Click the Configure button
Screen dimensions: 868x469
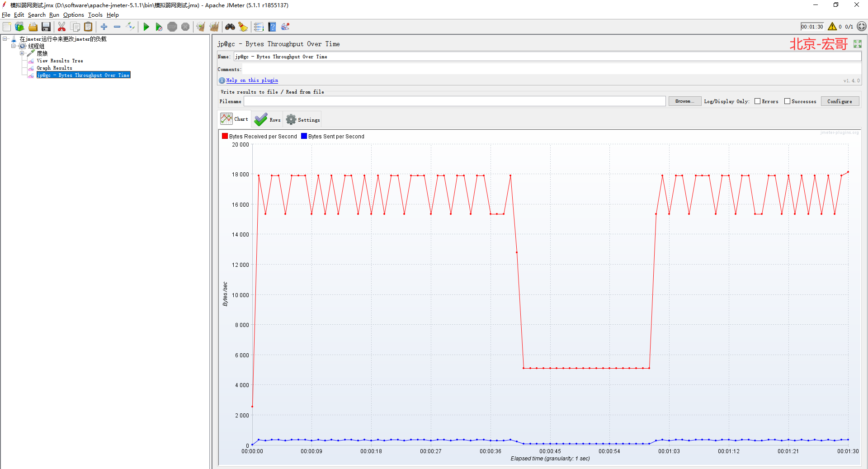click(x=840, y=101)
